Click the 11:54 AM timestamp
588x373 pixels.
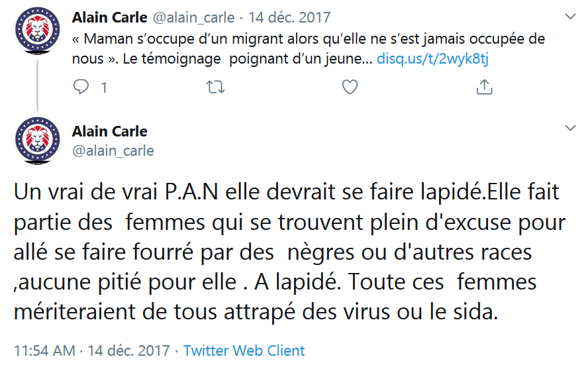point(44,350)
